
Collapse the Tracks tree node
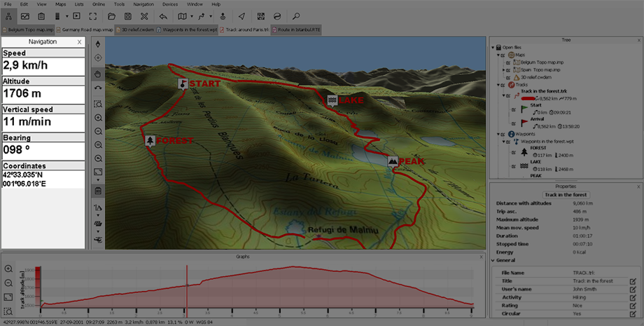click(x=498, y=85)
